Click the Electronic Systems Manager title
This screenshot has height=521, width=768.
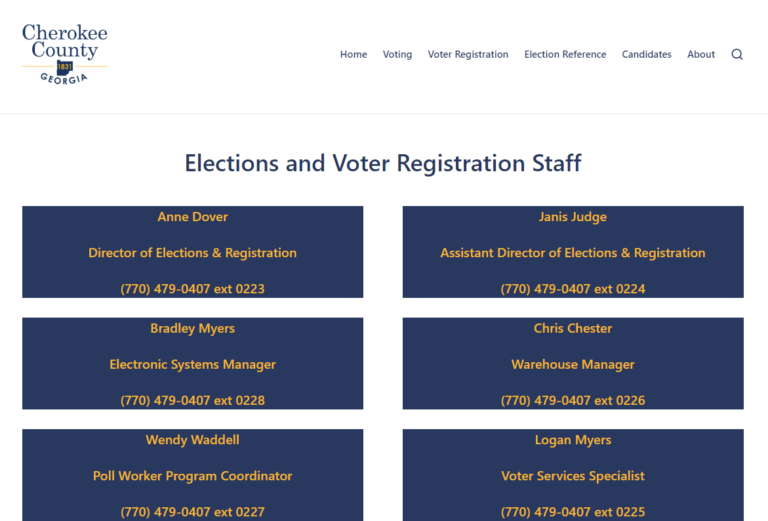(x=192, y=365)
